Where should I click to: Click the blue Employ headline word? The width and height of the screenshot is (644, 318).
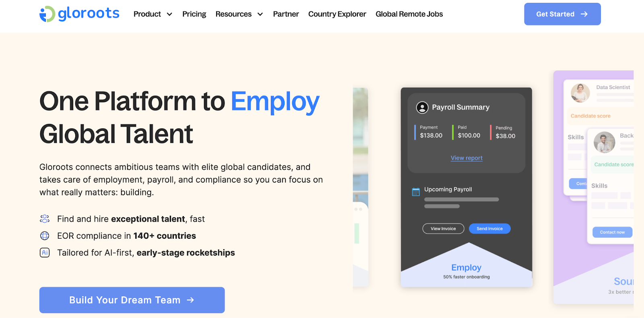tap(275, 101)
